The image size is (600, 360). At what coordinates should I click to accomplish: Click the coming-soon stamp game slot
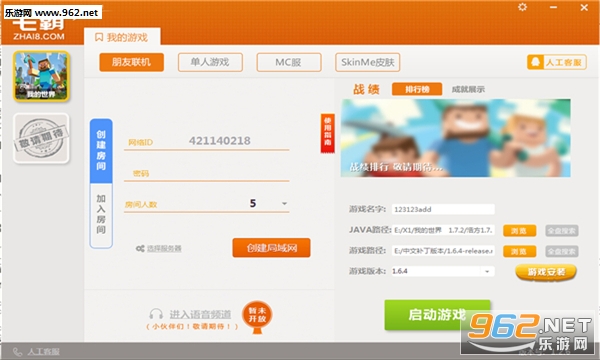pos(41,138)
